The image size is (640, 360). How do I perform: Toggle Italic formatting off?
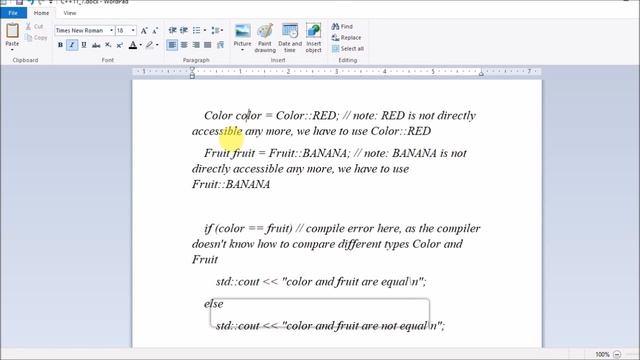[72, 45]
